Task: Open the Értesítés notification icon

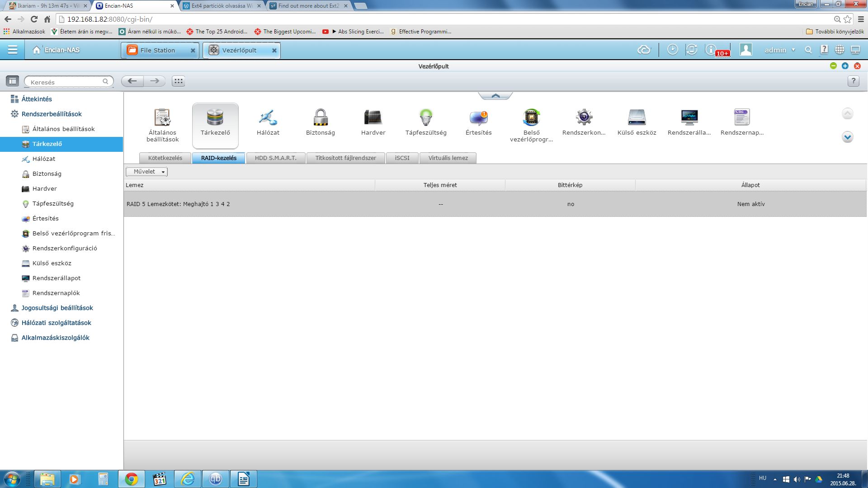Action: (478, 118)
